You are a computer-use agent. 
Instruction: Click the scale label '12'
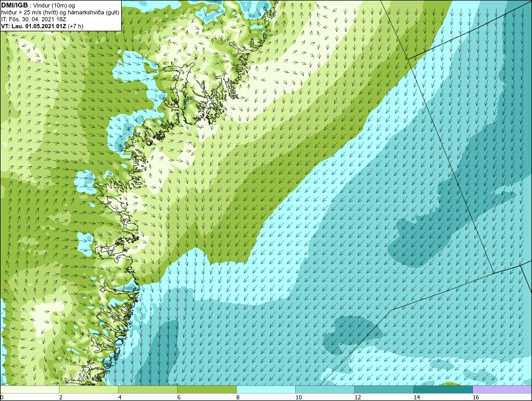click(358, 397)
